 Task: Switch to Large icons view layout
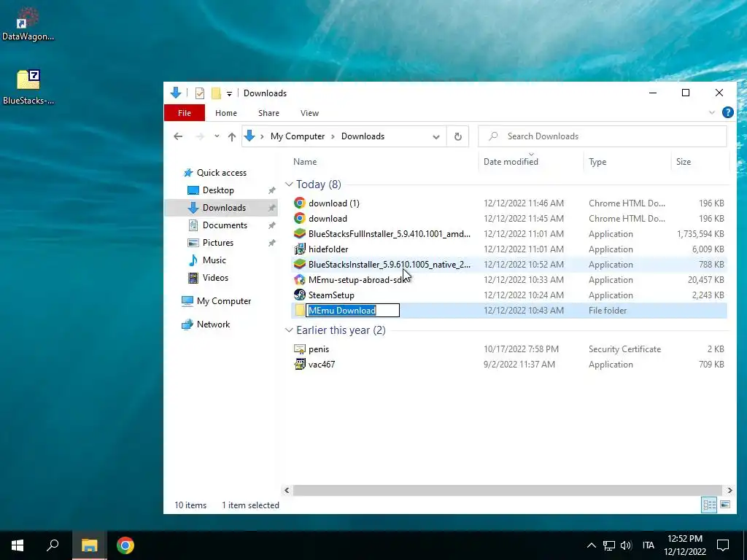[x=725, y=505]
